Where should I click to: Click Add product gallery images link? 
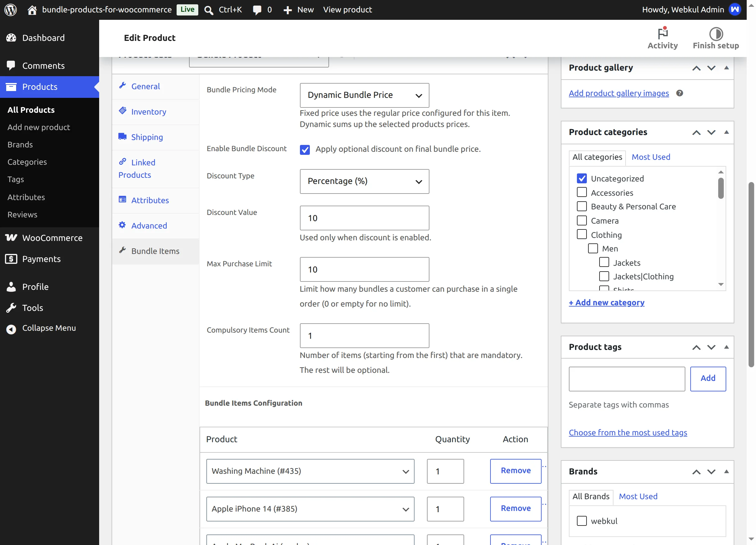[x=618, y=93]
